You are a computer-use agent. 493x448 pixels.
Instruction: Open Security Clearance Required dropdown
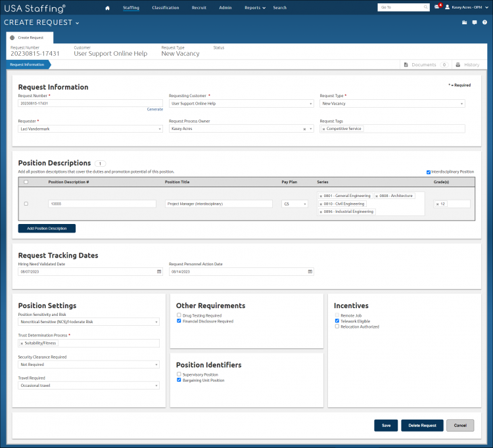(89, 365)
